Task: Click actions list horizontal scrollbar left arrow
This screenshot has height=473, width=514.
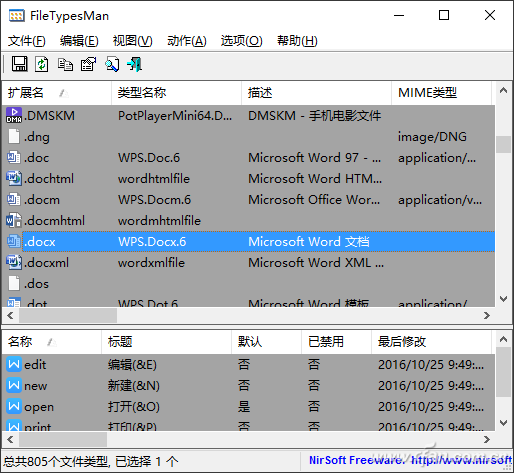Action: point(10,439)
